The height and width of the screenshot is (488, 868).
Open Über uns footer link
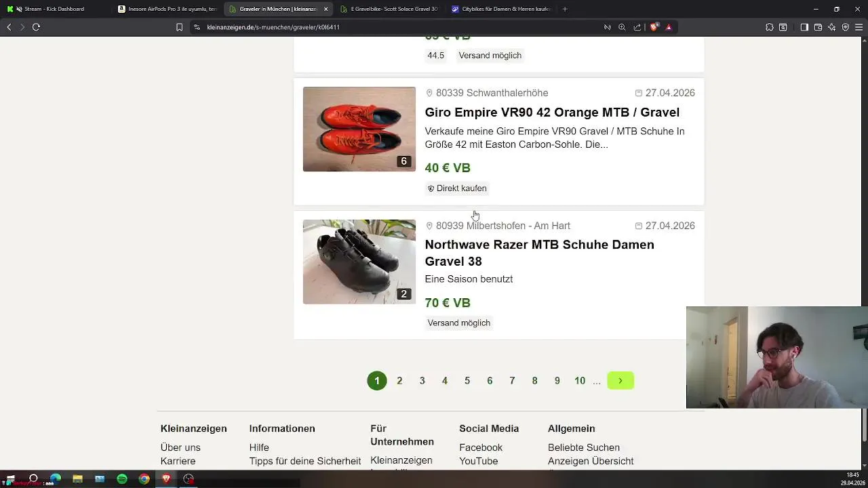(x=180, y=447)
